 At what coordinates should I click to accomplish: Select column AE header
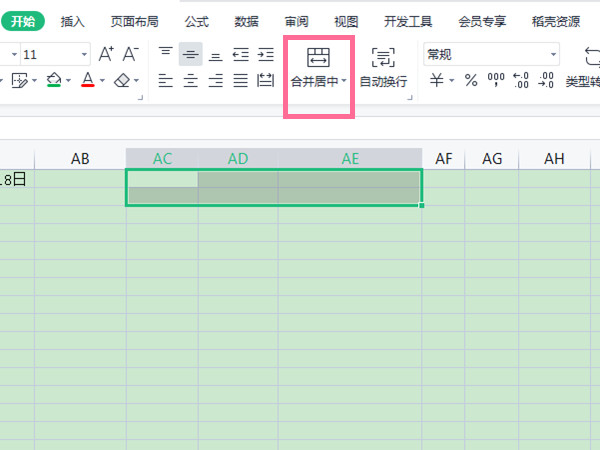click(350, 159)
